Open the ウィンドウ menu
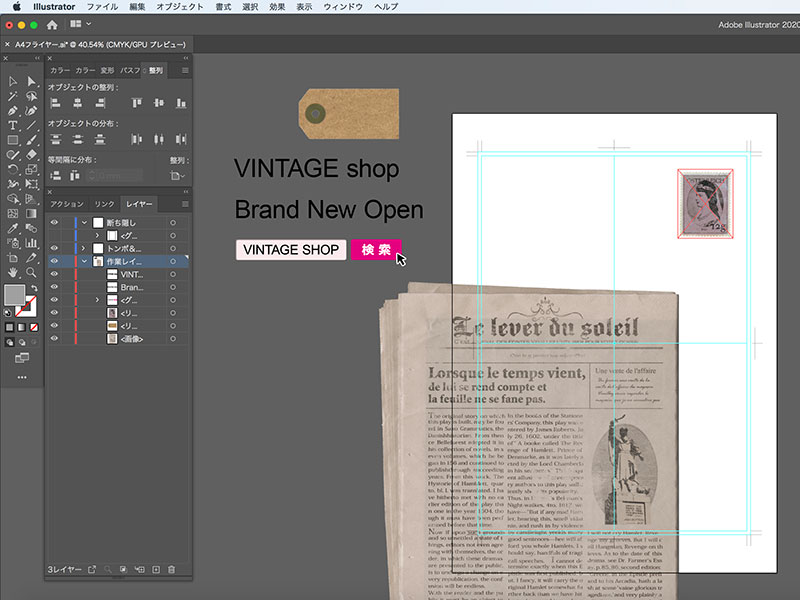The image size is (800, 600). (343, 7)
